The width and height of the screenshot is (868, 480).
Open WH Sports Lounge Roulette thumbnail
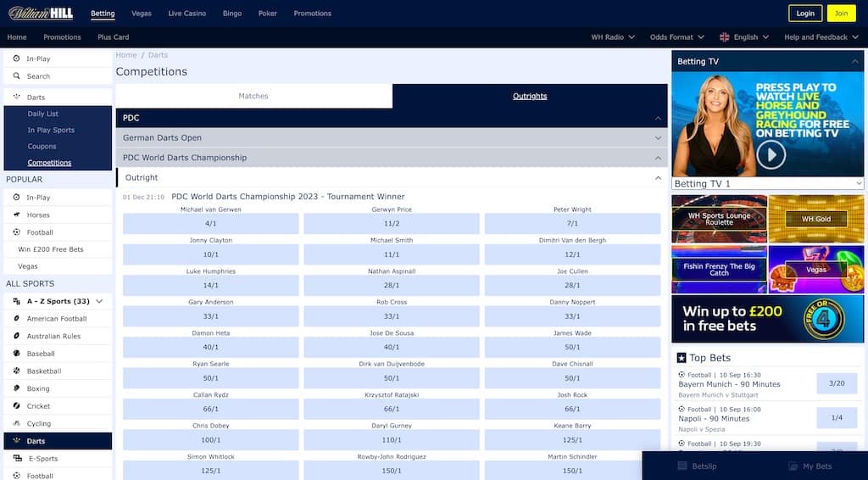coord(719,219)
